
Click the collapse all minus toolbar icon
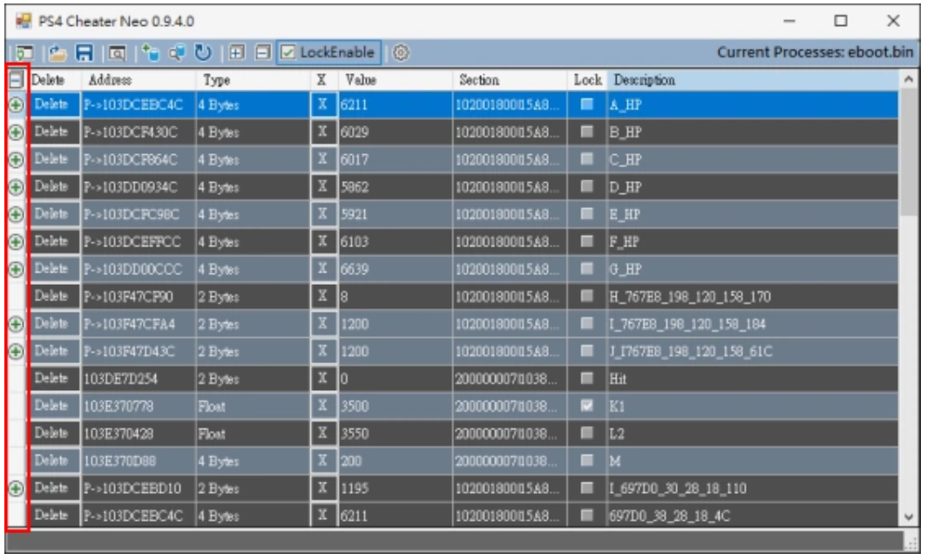[261, 53]
